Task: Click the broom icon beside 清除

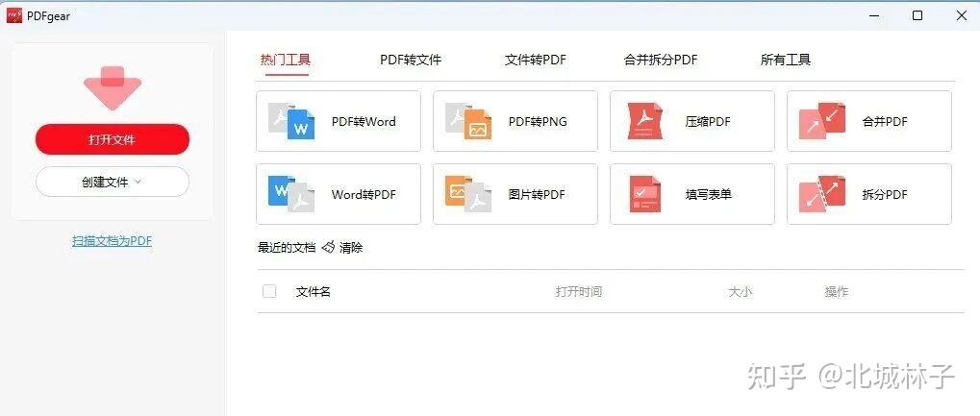Action: pyautogui.click(x=328, y=247)
